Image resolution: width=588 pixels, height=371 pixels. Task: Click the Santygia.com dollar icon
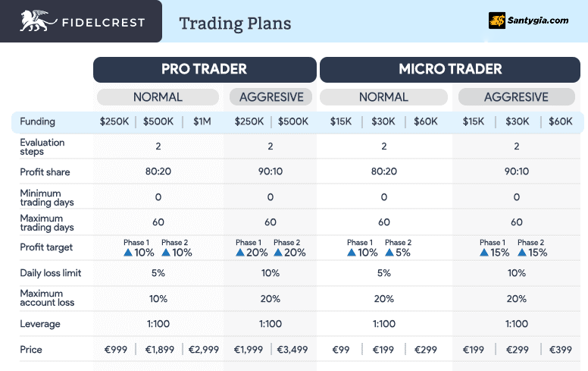[497, 20]
